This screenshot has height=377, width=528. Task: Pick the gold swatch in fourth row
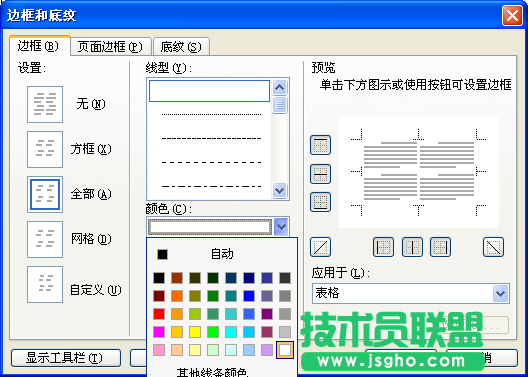177,332
